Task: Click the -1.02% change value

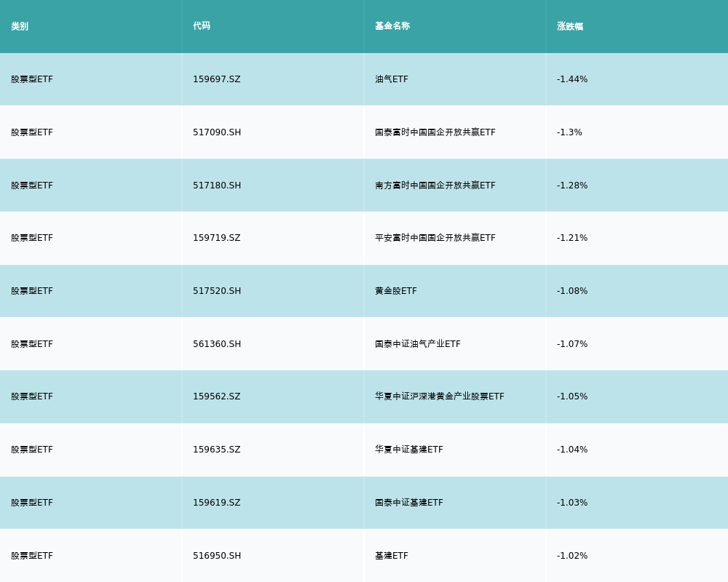Action: (572, 556)
